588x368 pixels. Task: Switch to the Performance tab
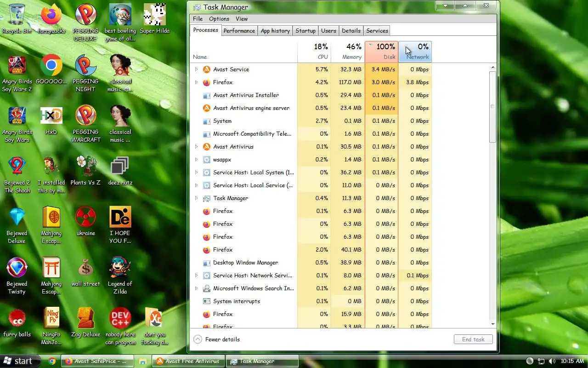point(239,31)
